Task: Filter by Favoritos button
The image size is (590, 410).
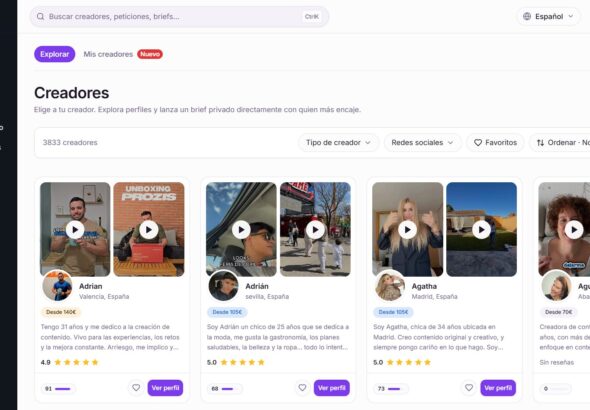Action: click(495, 143)
